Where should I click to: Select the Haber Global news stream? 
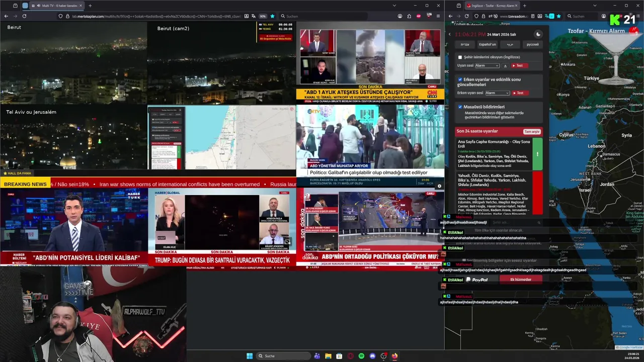click(x=221, y=229)
